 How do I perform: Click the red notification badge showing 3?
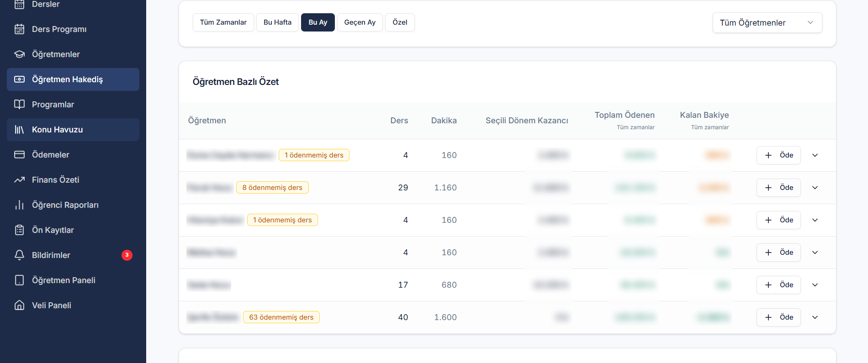[127, 255]
